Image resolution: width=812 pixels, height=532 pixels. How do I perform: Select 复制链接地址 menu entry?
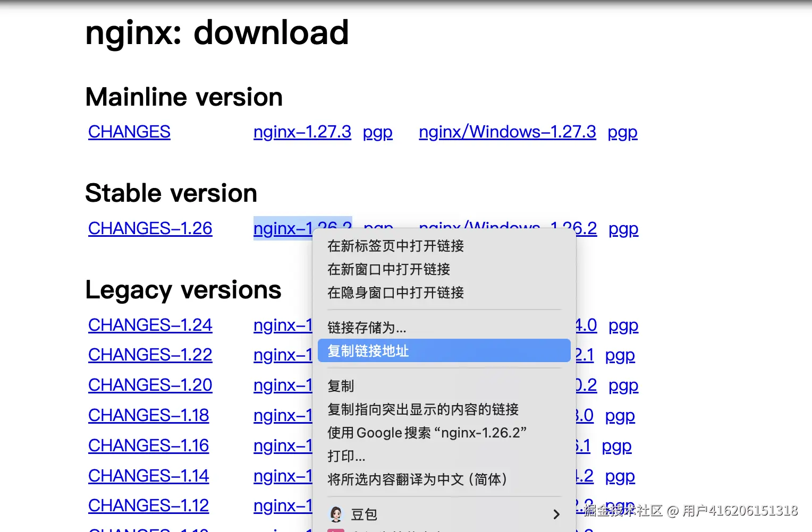click(444, 351)
